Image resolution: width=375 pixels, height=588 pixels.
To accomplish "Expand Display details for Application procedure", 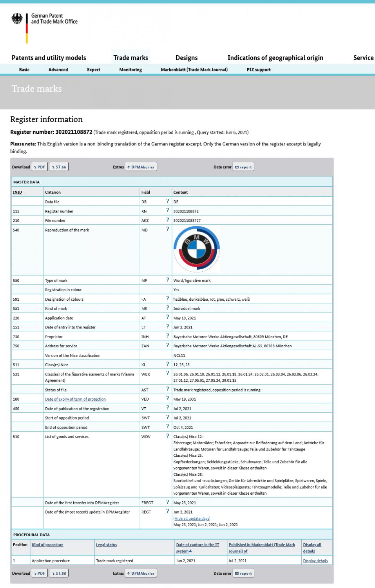I will pyautogui.click(x=315, y=561).
